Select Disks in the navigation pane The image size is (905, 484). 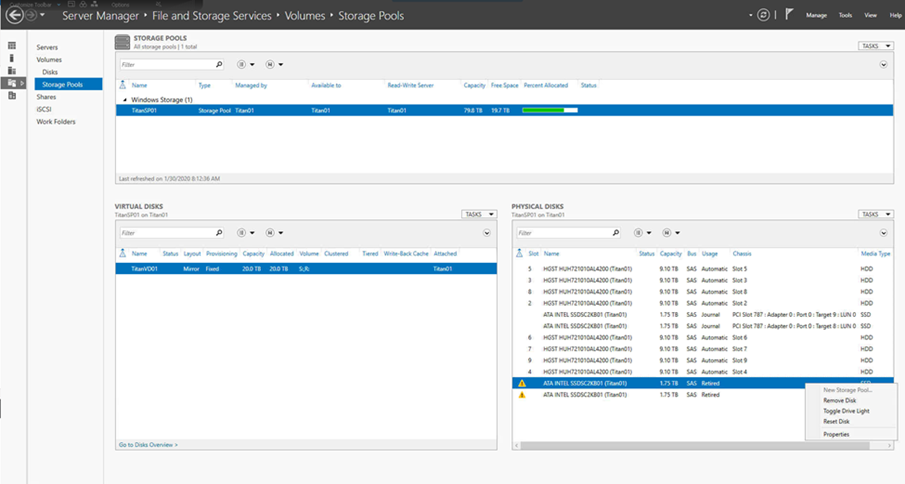tap(50, 72)
